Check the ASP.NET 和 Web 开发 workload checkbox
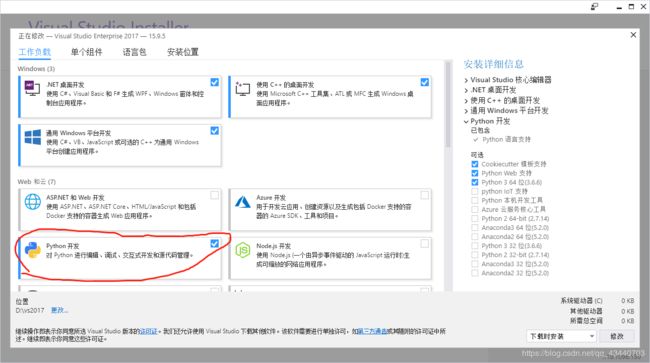Viewport: 650px width, 363px height. coord(214,195)
